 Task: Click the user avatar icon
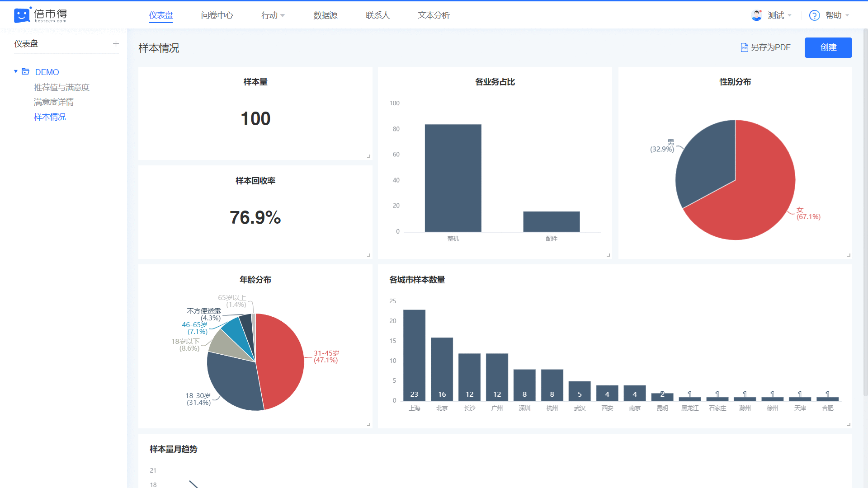(x=756, y=15)
